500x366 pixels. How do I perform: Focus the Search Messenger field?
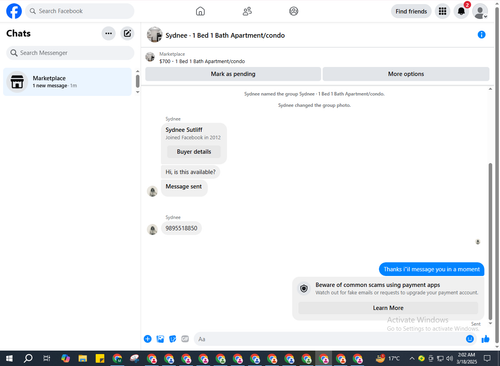(x=70, y=53)
